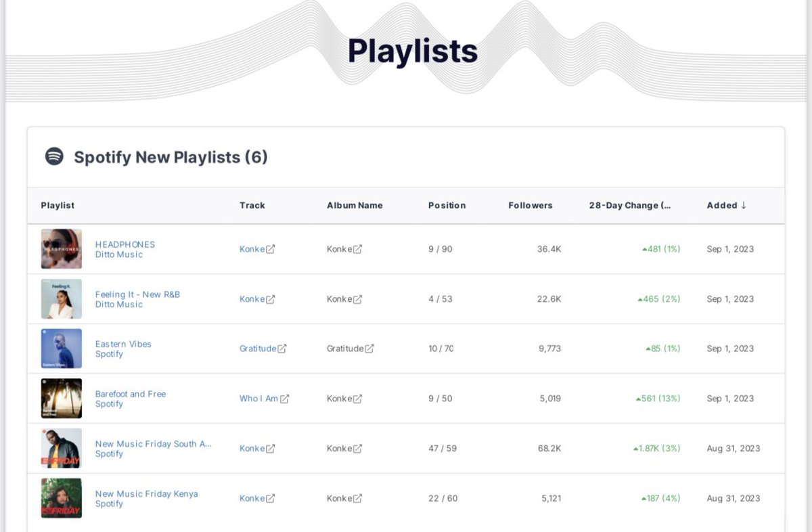Open external link icon next to Gratitude track
The width and height of the screenshot is (812, 532).
283,349
